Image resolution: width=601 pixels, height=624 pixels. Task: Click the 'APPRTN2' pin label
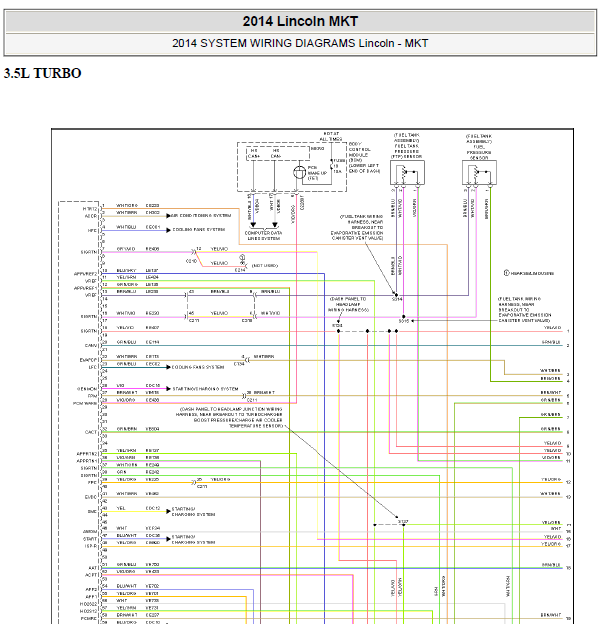tap(86, 454)
